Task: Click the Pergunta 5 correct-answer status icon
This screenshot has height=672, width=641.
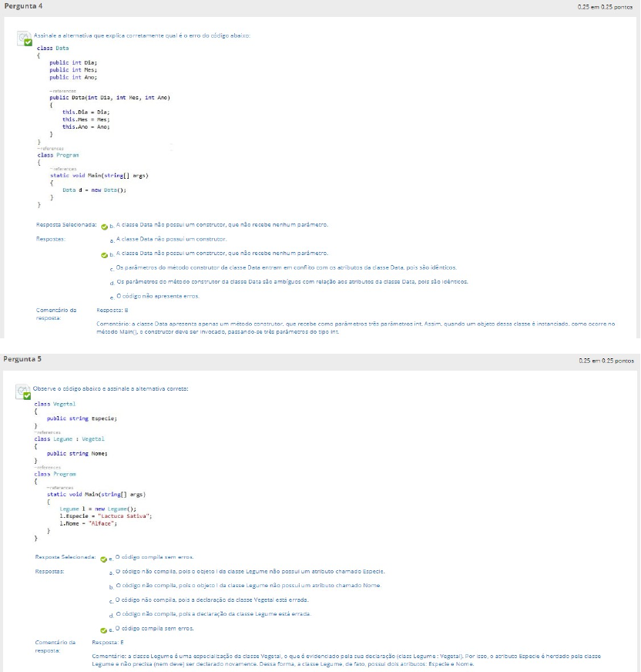Action: 25,392
